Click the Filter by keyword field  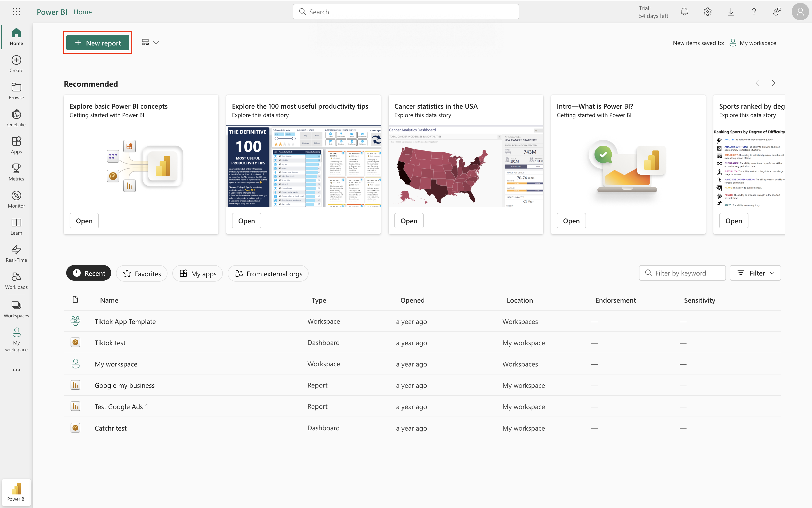pos(682,273)
